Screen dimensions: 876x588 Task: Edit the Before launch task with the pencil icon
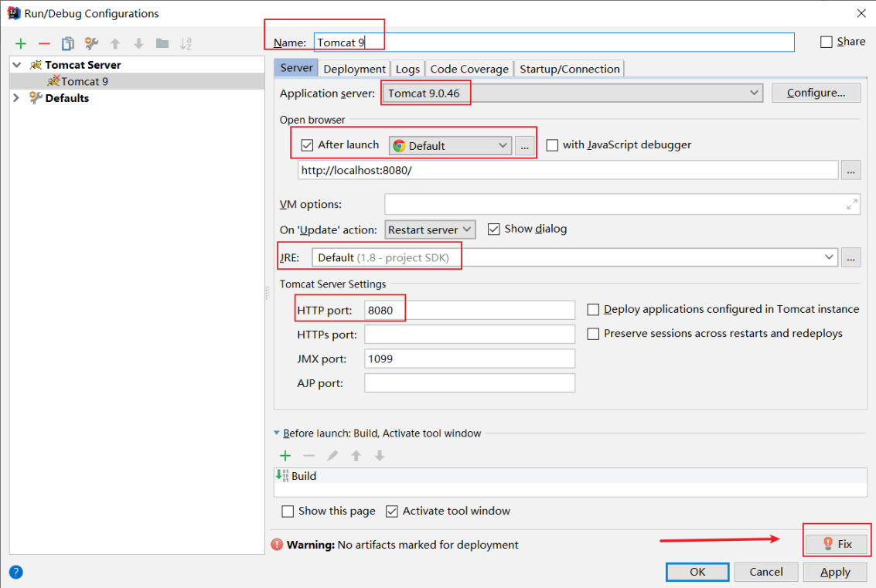click(332, 456)
